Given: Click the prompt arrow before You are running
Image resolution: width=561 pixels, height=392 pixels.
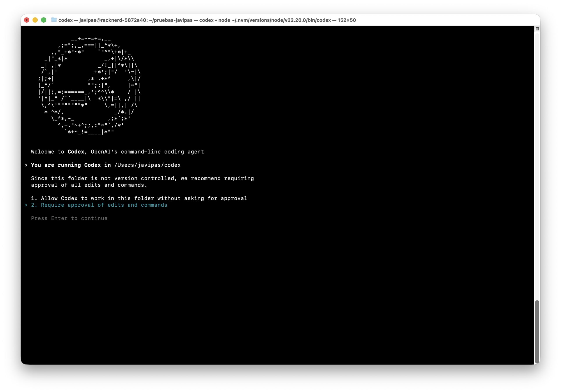Looking at the screenshot, I should coord(26,165).
